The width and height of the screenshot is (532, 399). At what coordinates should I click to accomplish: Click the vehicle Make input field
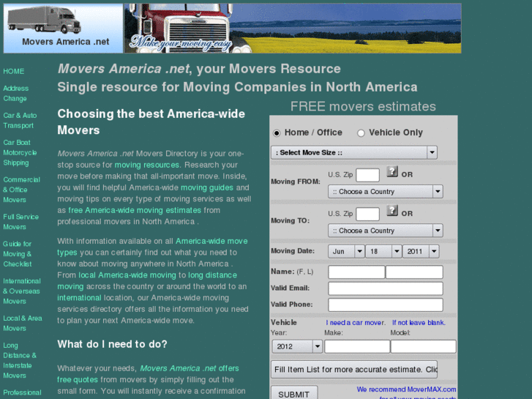pos(357,346)
